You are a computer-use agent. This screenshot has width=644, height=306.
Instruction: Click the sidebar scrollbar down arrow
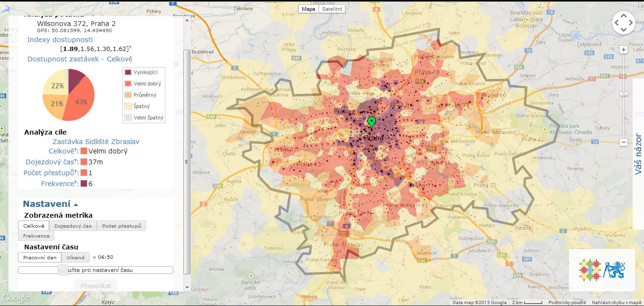tap(187, 287)
